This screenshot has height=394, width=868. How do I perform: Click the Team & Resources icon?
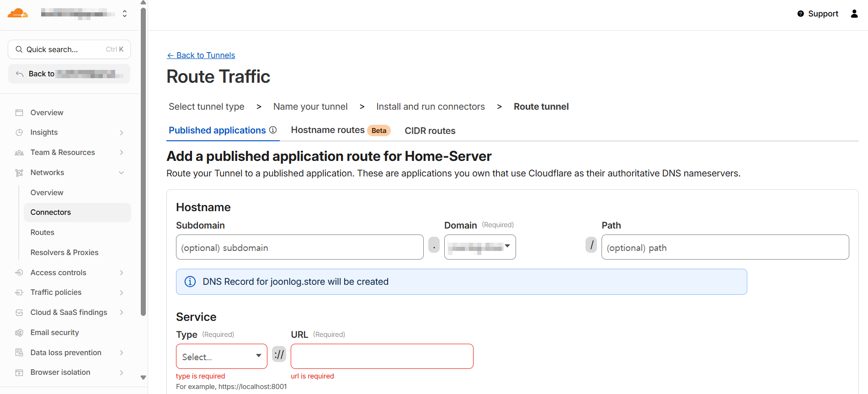coord(19,153)
